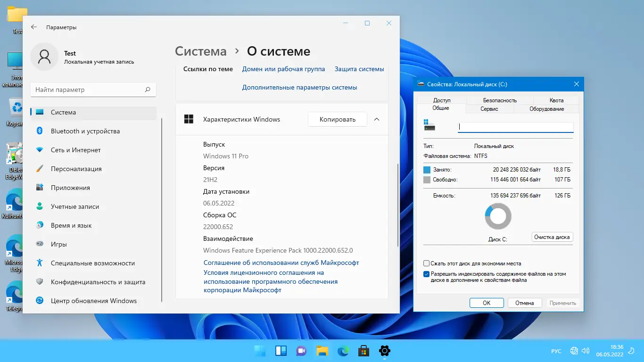Click the Система breadcrumb heading

201,51
